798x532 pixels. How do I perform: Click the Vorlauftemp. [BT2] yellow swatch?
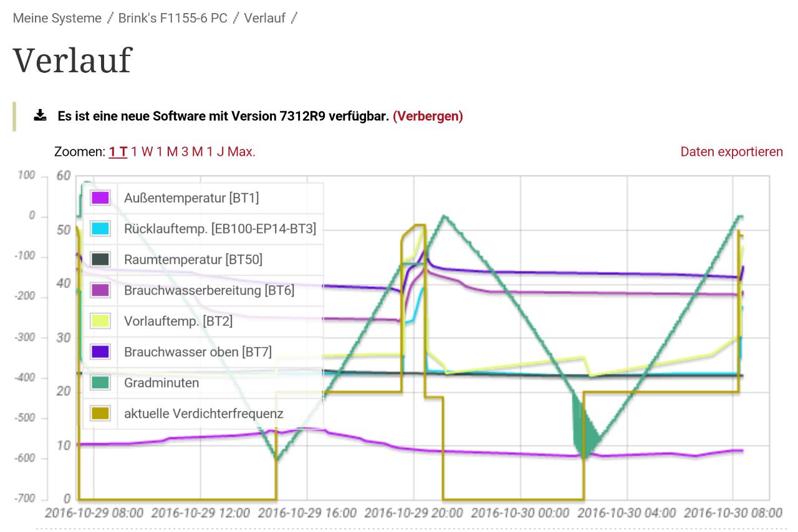100,321
